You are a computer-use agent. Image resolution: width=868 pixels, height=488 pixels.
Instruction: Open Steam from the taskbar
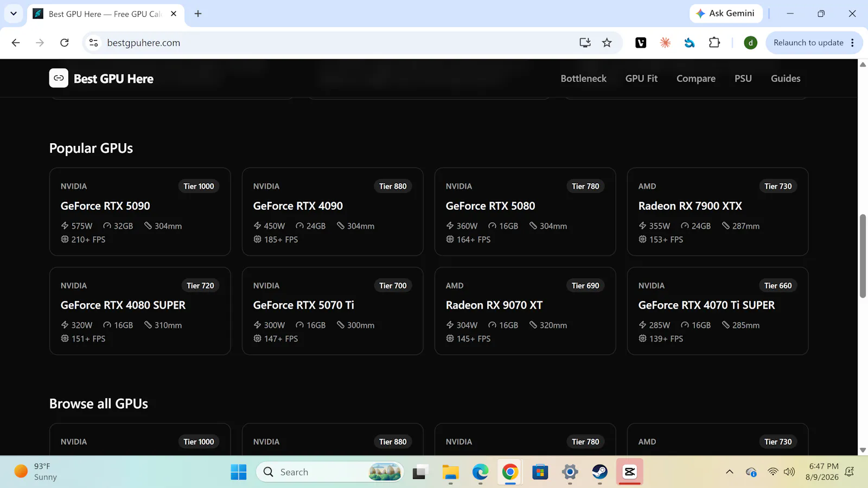(599, 472)
